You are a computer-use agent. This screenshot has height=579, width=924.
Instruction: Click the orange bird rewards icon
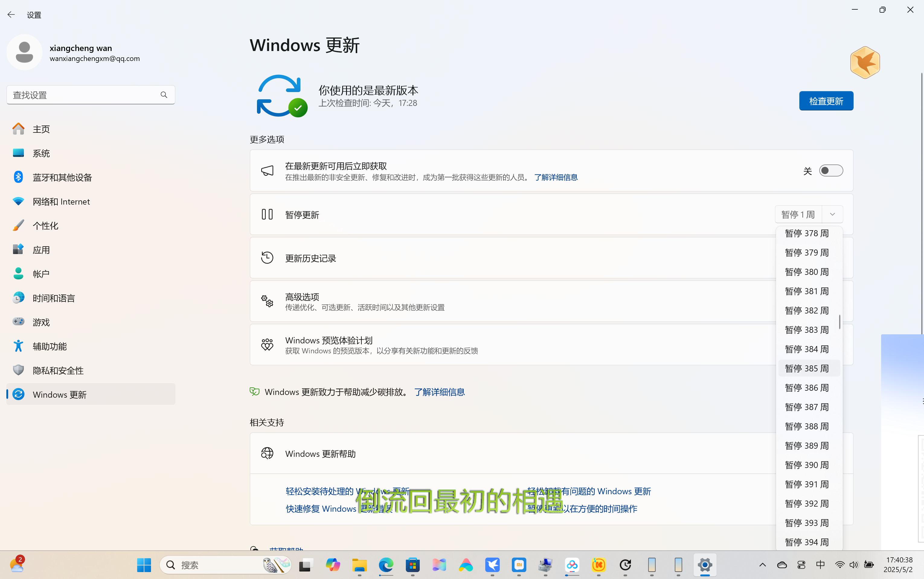coord(865,62)
